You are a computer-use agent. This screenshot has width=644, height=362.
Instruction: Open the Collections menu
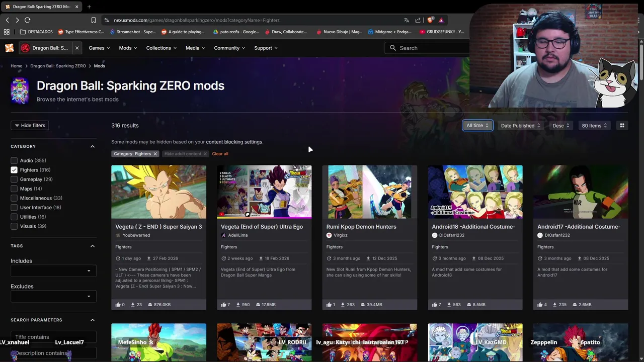161,48
